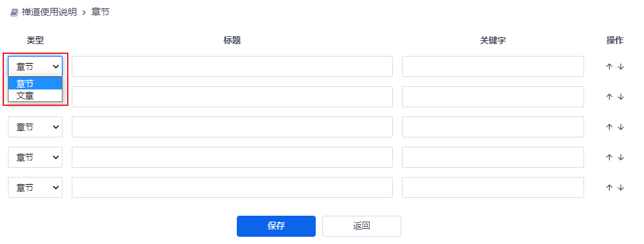This screenshot has width=644, height=244.
Task: Move fourth row up
Action: click(610, 157)
